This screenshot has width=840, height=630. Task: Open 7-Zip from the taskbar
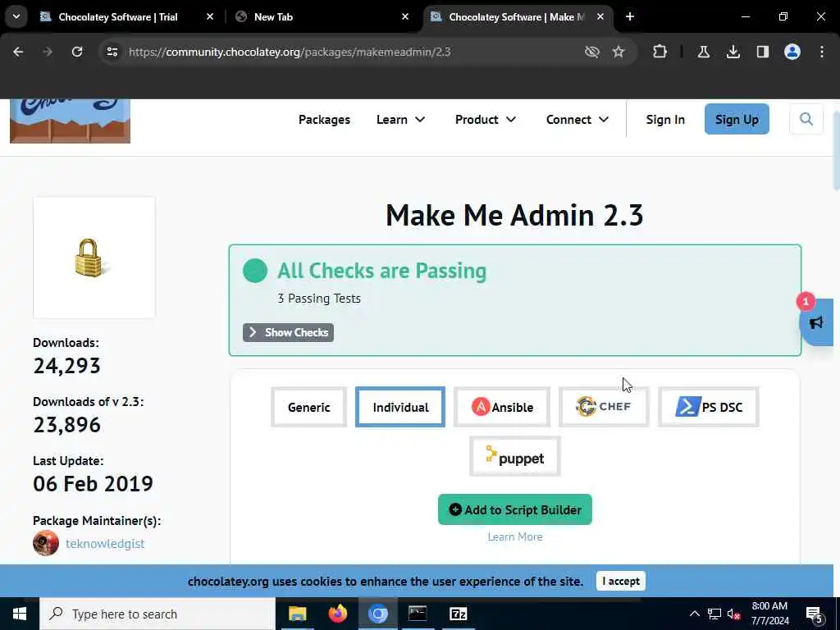click(458, 614)
